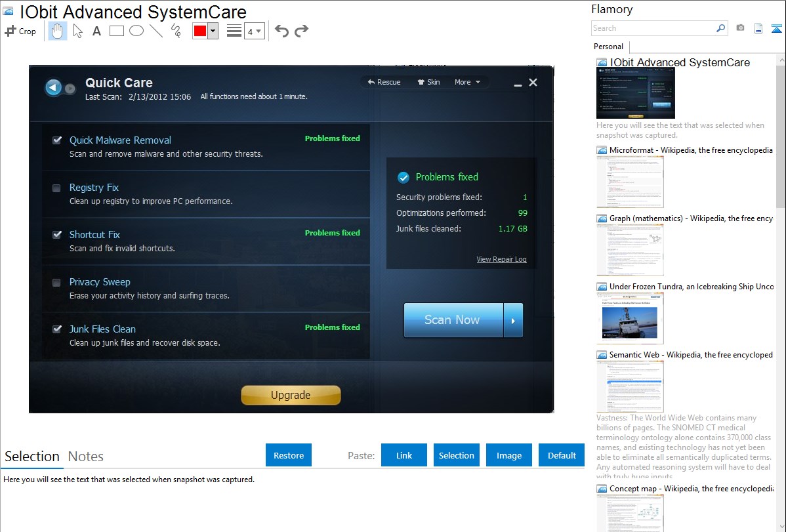This screenshot has width=786, height=532.
Task: Click the Scan Now button
Action: [453, 320]
